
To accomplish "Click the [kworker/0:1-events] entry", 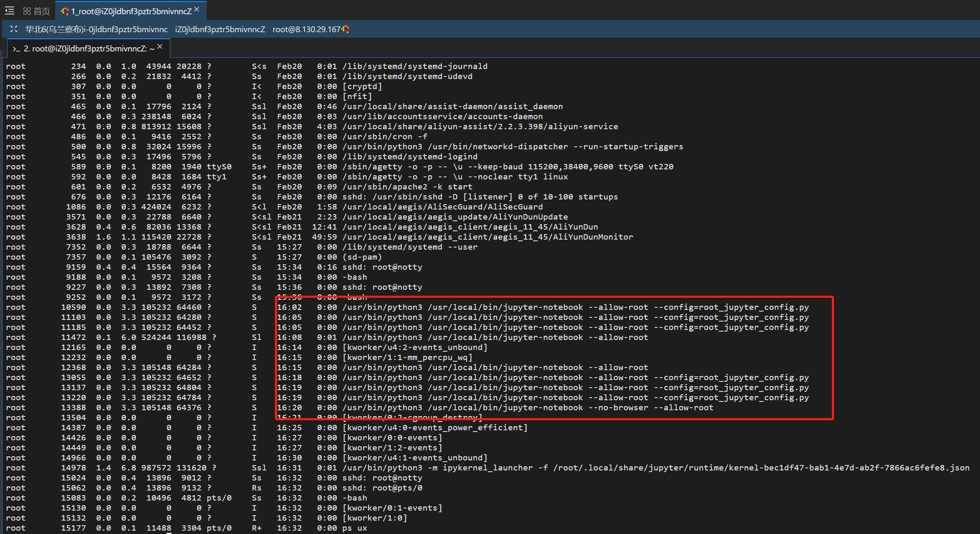I will (x=393, y=508).
